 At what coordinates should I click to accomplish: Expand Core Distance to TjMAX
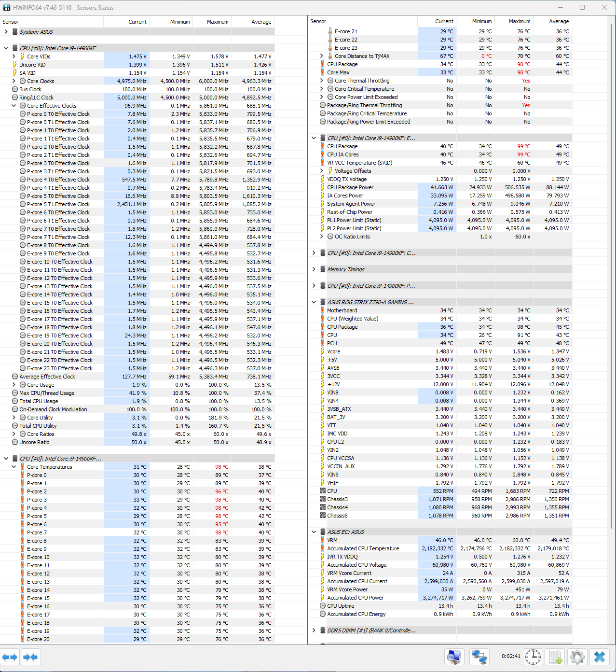(322, 56)
